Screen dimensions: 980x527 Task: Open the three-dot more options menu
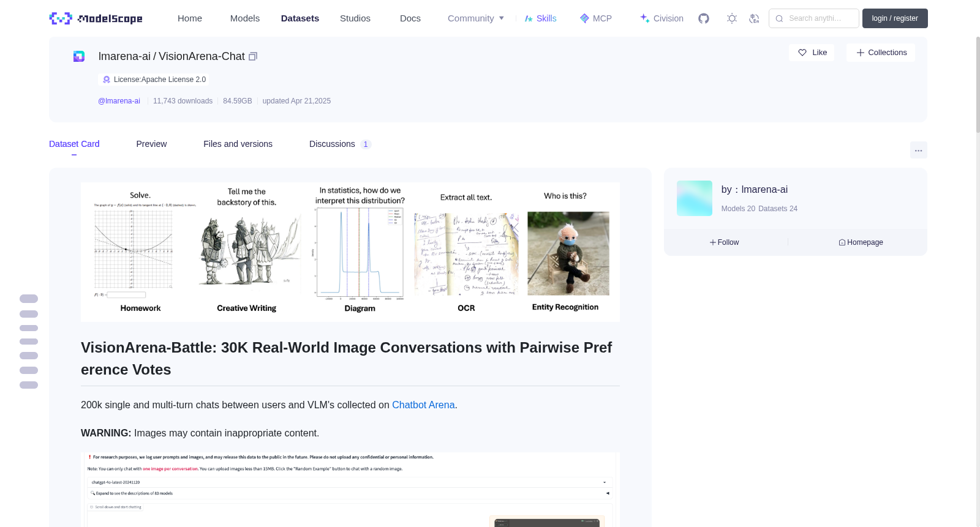[918, 150]
